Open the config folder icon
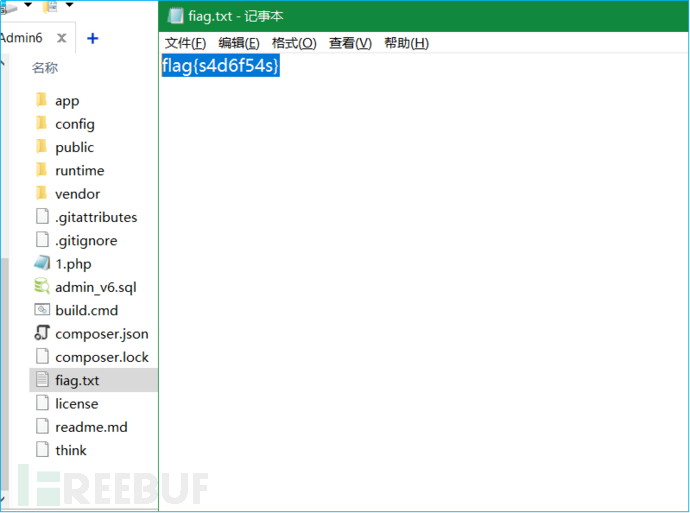Viewport: 690px width, 513px height. [41, 123]
